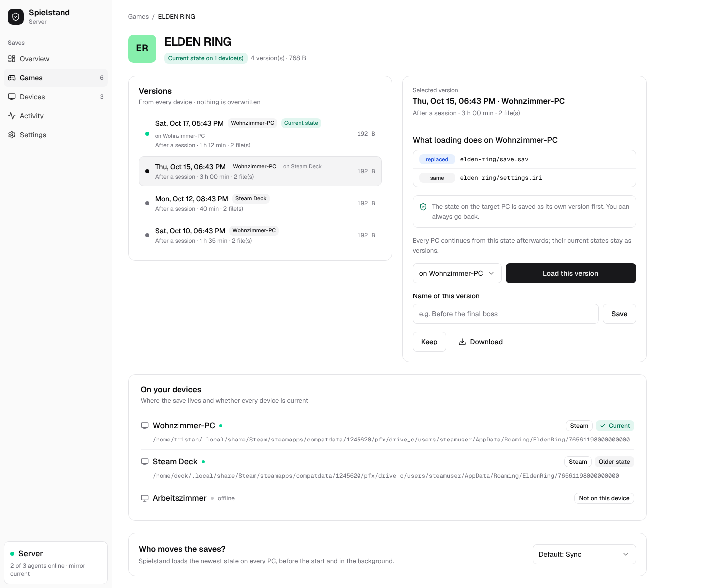Click the Overview grid icon in sidebar

tap(12, 59)
